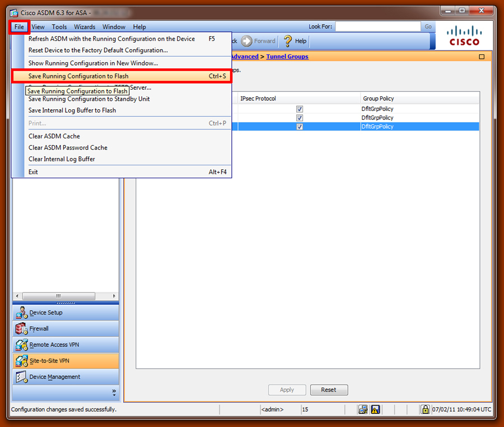504x427 pixels.
Task: Click the navigation pane horizontal scrollbar thumb
Action: point(58,296)
